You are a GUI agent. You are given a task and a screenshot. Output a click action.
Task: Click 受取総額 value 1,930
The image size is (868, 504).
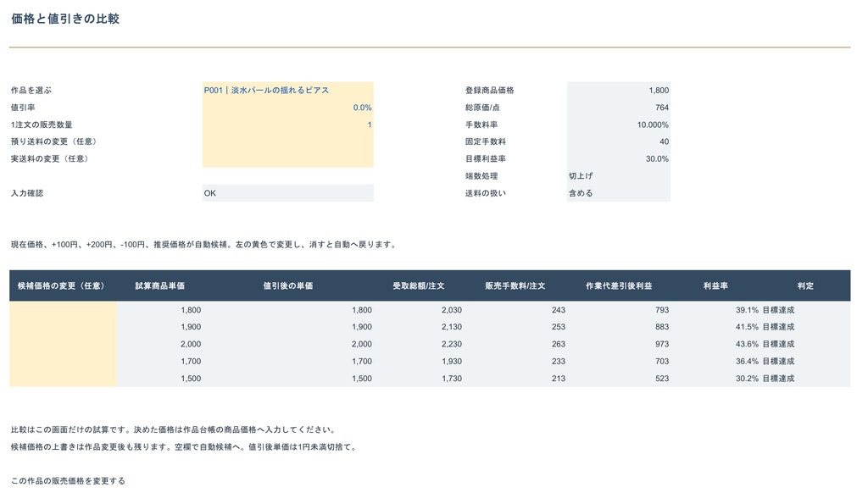tap(452, 361)
